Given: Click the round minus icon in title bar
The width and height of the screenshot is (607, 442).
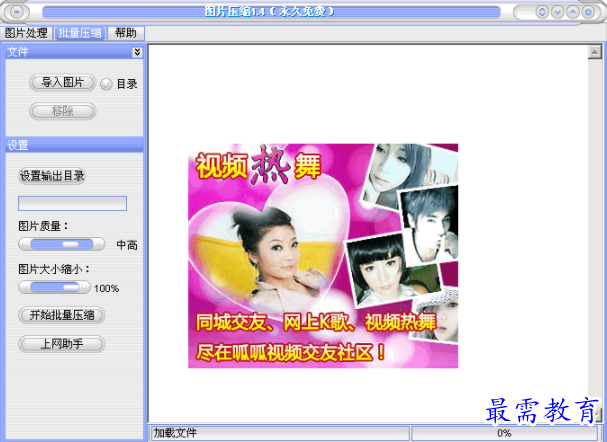Looking at the screenshot, I should 17,12.
